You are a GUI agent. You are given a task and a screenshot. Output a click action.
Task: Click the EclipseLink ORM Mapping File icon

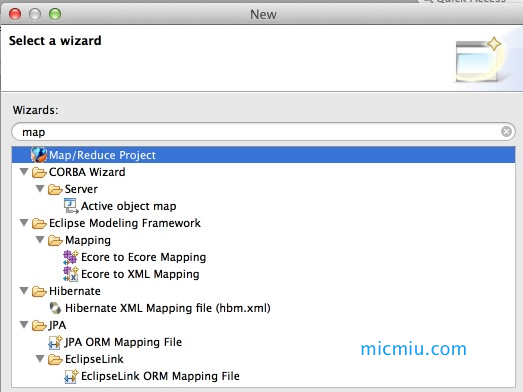pyautogui.click(x=71, y=376)
